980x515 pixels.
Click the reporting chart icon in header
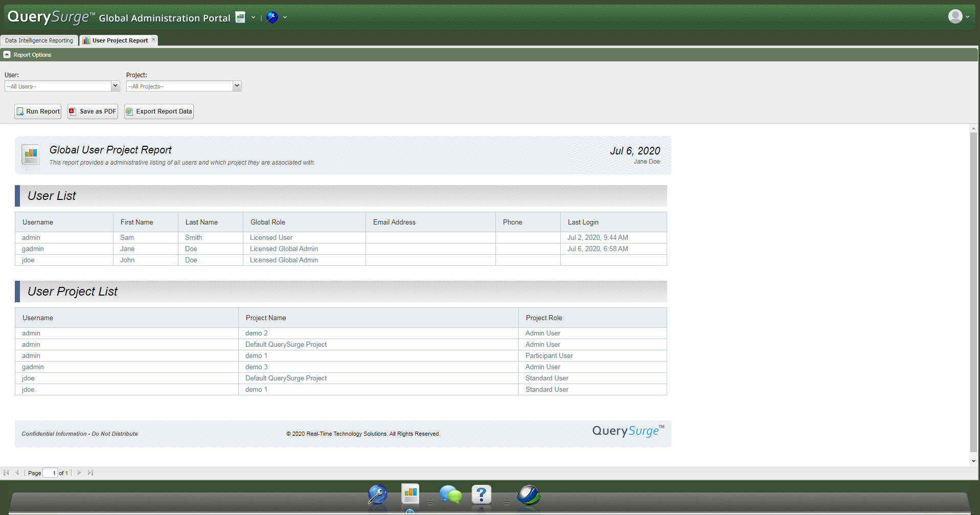[x=240, y=17]
